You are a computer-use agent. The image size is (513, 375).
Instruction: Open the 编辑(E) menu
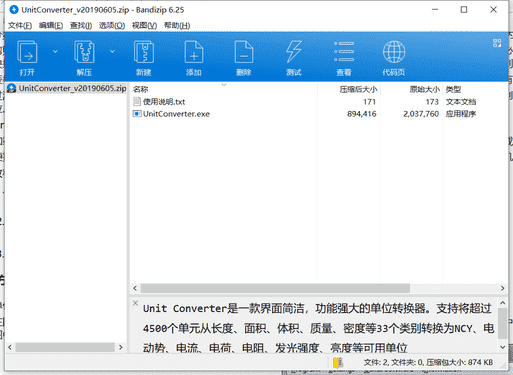[51, 26]
